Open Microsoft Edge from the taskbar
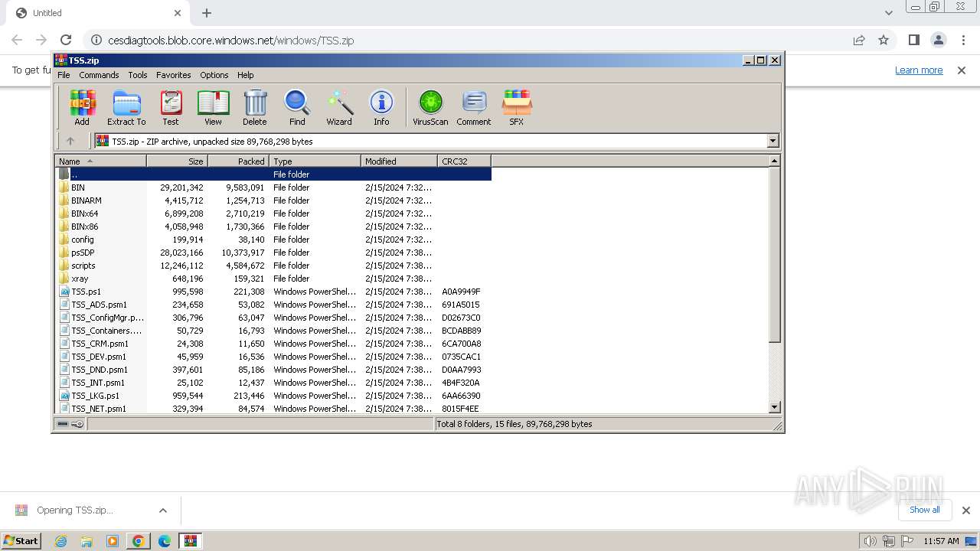Screen dimensions: 980x551 coord(165,541)
